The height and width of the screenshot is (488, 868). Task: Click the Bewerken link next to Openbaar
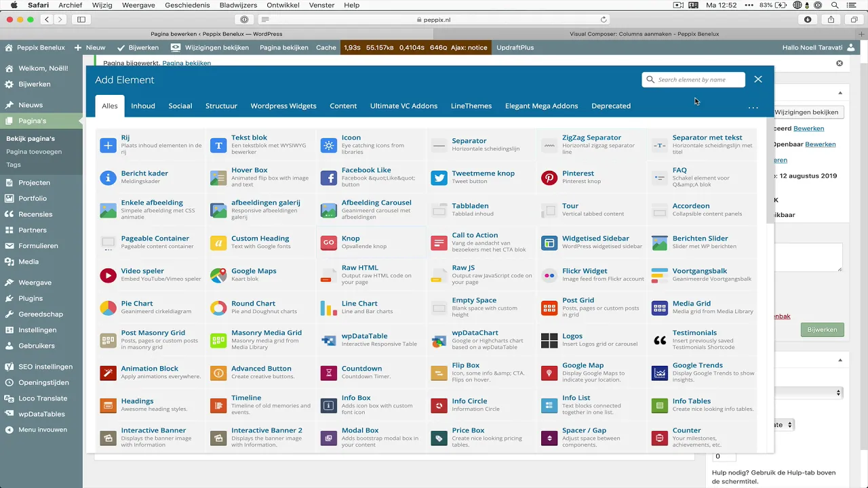(x=820, y=144)
